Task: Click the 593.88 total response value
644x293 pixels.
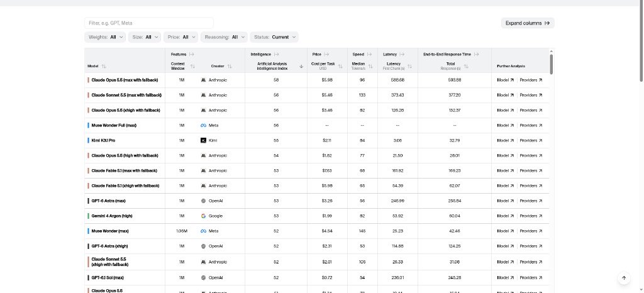Action: (455, 80)
